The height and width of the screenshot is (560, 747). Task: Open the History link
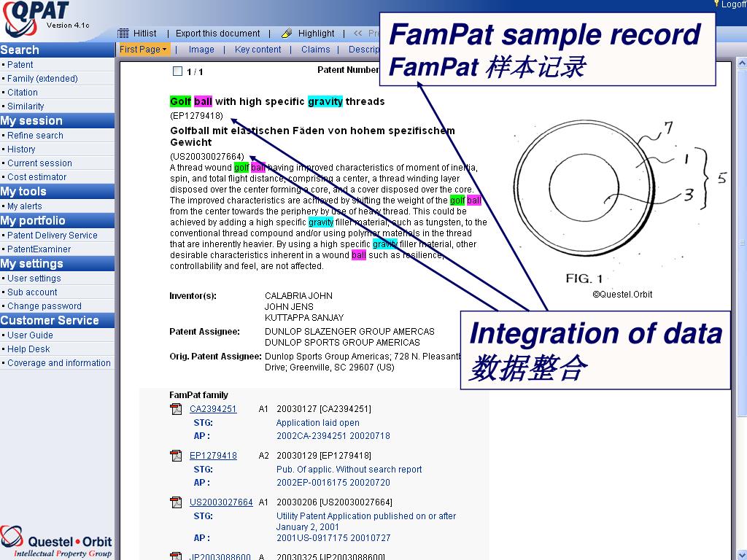(21, 149)
